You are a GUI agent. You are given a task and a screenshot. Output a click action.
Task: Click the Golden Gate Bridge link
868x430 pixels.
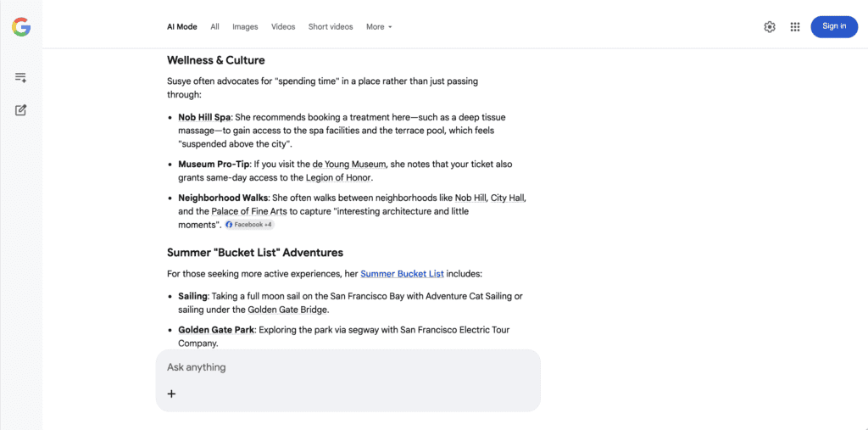coord(287,310)
